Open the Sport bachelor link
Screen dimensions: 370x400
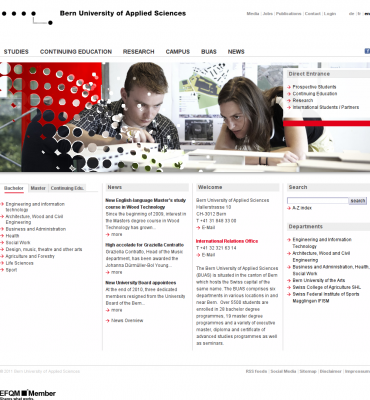coord(11,270)
